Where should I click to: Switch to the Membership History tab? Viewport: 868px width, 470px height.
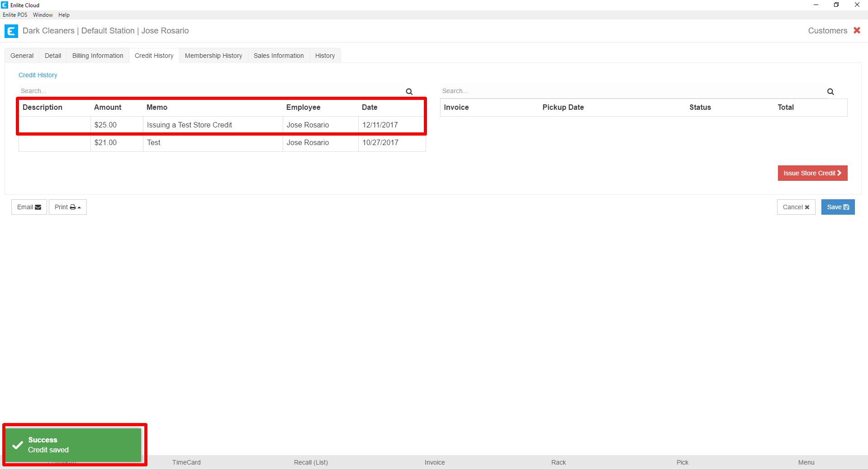click(x=213, y=56)
